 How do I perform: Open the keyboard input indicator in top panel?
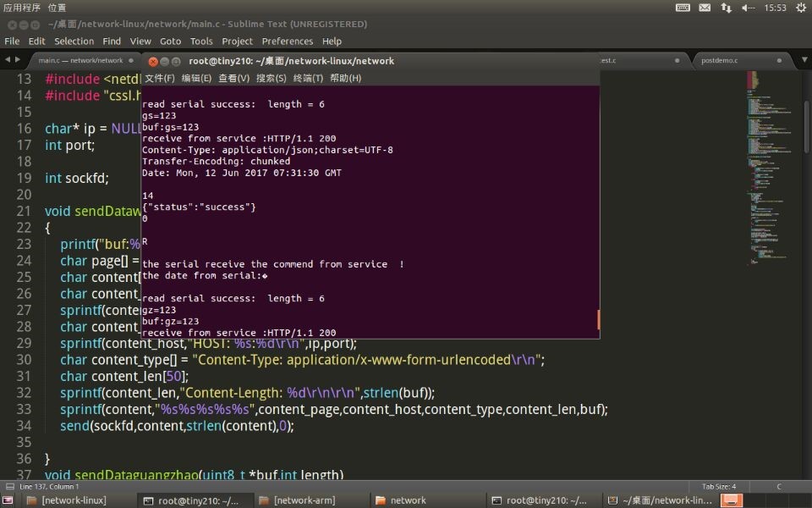(683, 8)
